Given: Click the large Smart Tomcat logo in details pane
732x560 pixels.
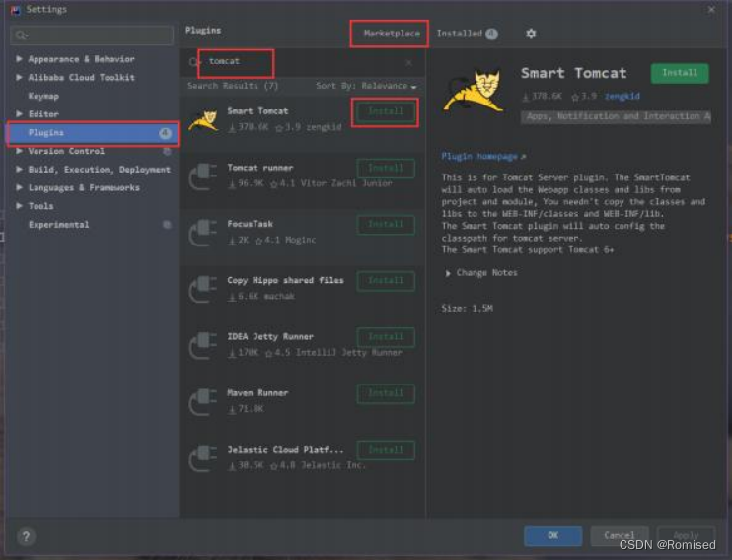Looking at the screenshot, I should [x=475, y=91].
